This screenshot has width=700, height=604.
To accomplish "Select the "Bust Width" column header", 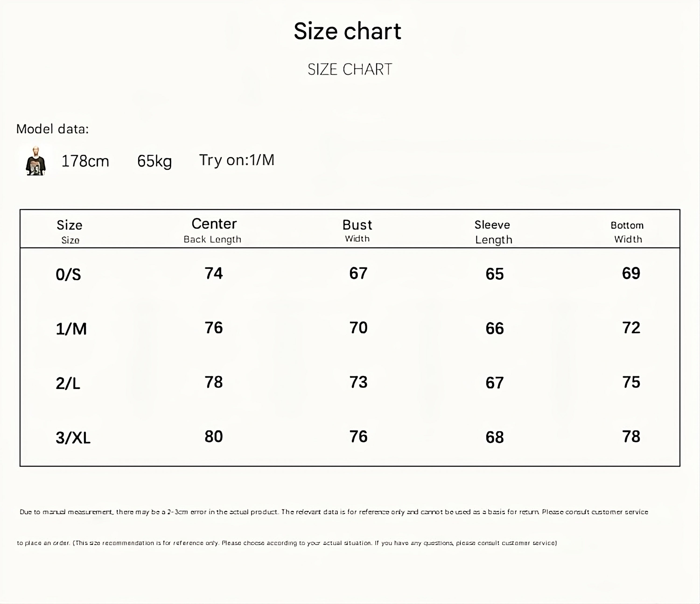I will pos(357,231).
